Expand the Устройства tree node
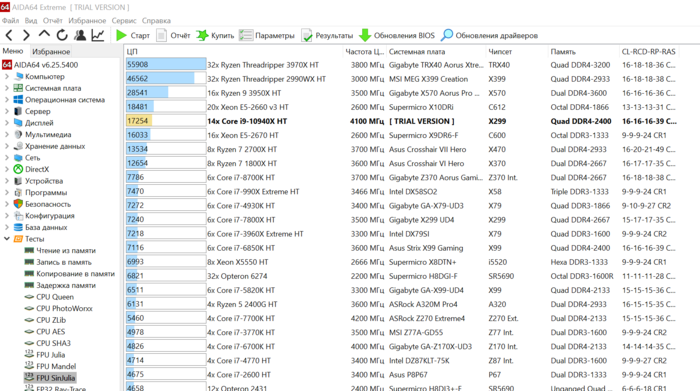The image size is (700, 391). [7, 181]
